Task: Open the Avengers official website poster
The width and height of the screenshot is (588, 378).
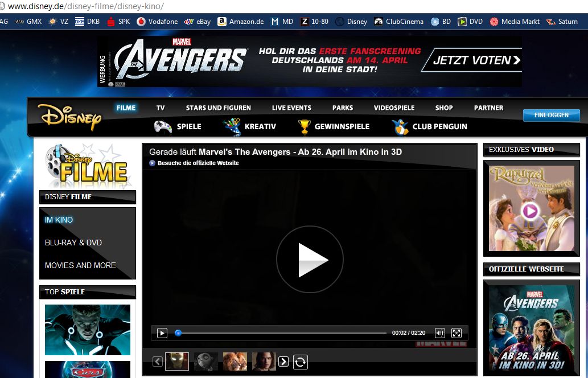Action: coord(532,328)
